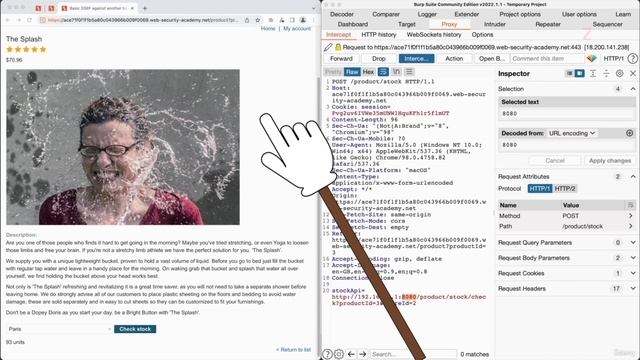Open the HTTP history sub-tab
The height and width of the screenshot is (360, 640).
pyautogui.click(x=379, y=35)
